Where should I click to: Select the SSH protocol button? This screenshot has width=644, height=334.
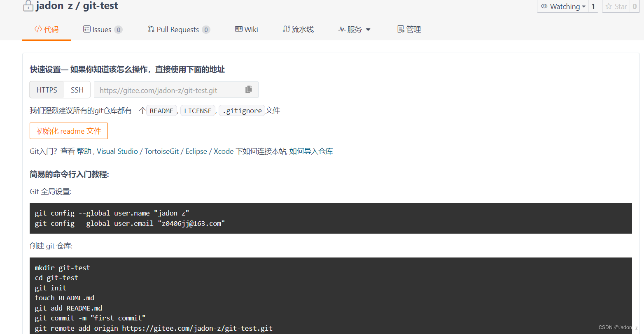pos(77,90)
